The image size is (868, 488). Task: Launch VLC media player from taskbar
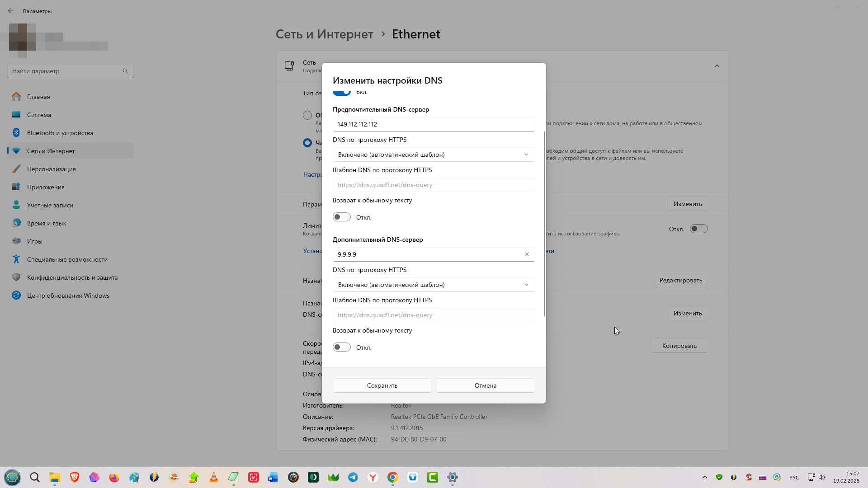tap(214, 477)
